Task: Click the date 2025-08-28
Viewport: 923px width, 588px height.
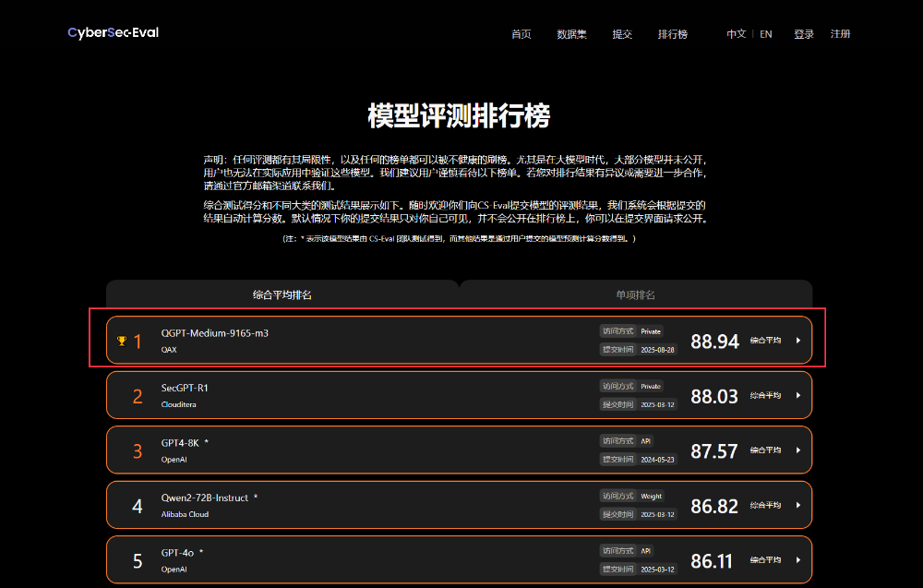Action: (x=657, y=350)
